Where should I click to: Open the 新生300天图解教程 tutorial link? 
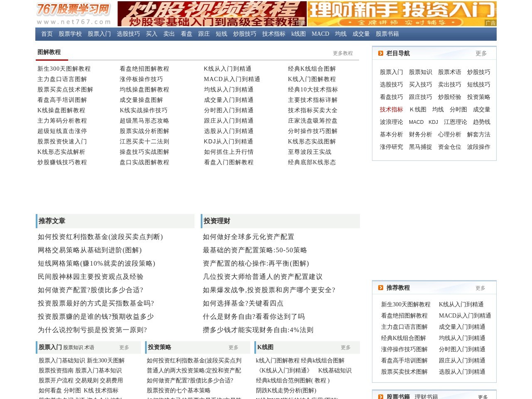(x=64, y=69)
